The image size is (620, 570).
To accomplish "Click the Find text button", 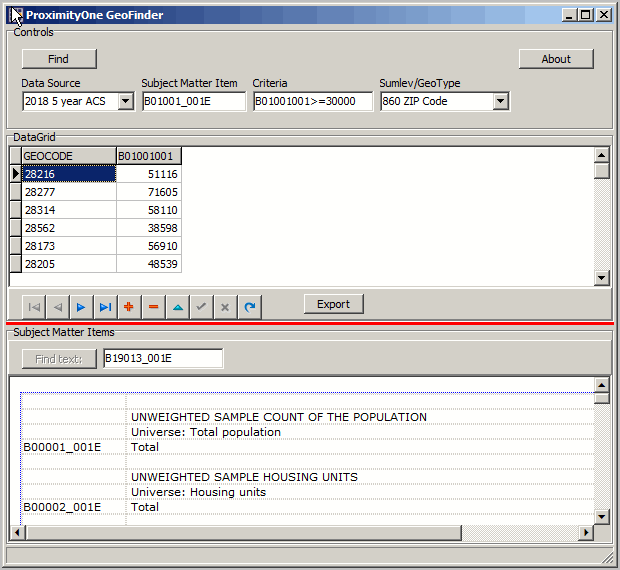I will click(x=59, y=359).
